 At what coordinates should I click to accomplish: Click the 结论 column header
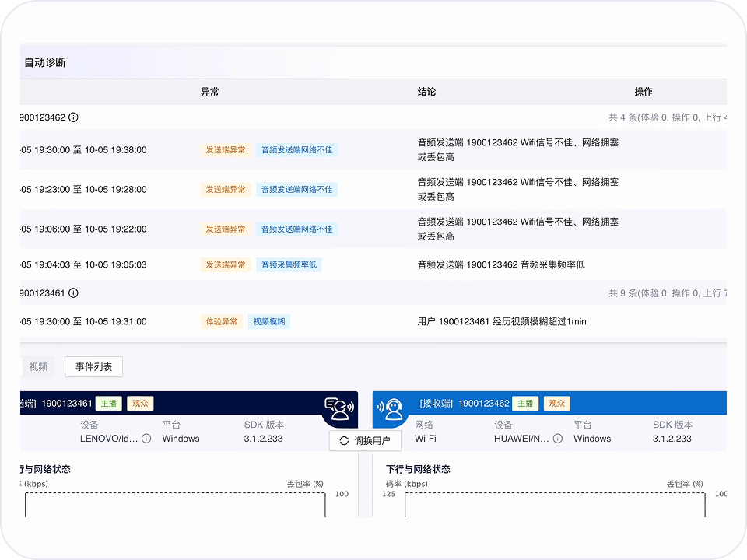[426, 92]
